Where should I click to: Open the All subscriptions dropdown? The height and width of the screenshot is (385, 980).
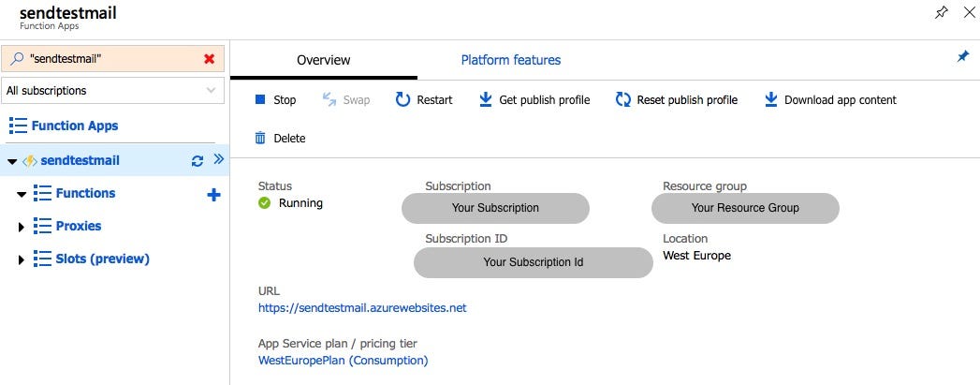click(112, 91)
